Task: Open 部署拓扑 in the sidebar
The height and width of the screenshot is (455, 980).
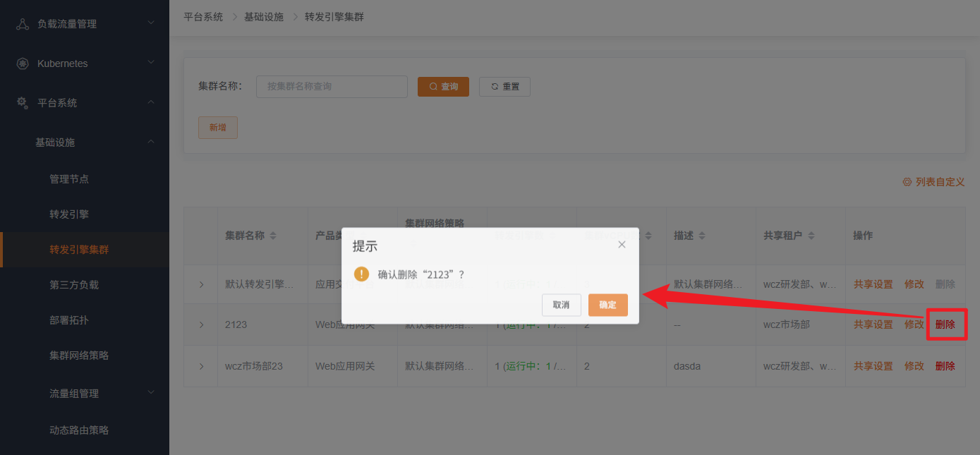Action: point(69,320)
